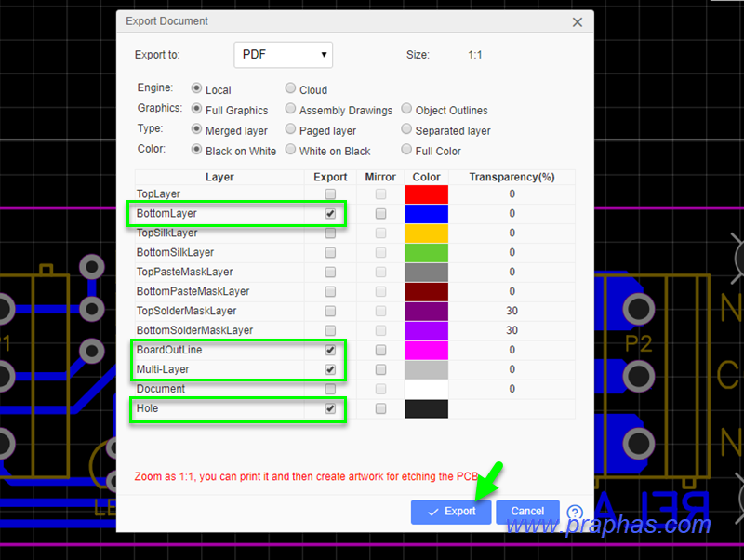Enable Full Color option
This screenshot has height=560, width=744.
[407, 150]
